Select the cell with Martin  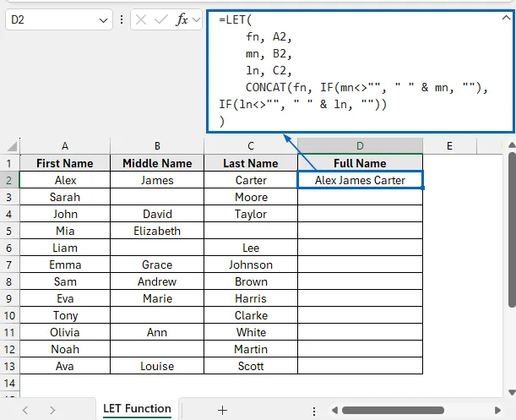tap(251, 349)
